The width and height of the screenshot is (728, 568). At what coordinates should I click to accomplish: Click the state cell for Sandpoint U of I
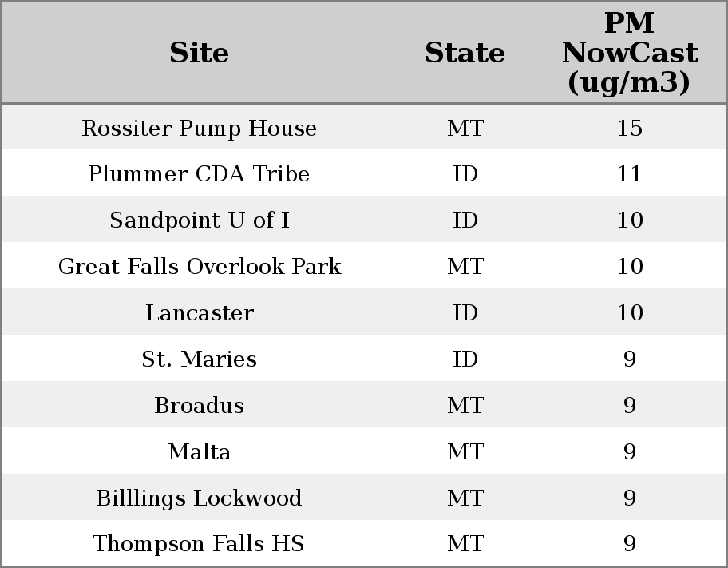465,220
